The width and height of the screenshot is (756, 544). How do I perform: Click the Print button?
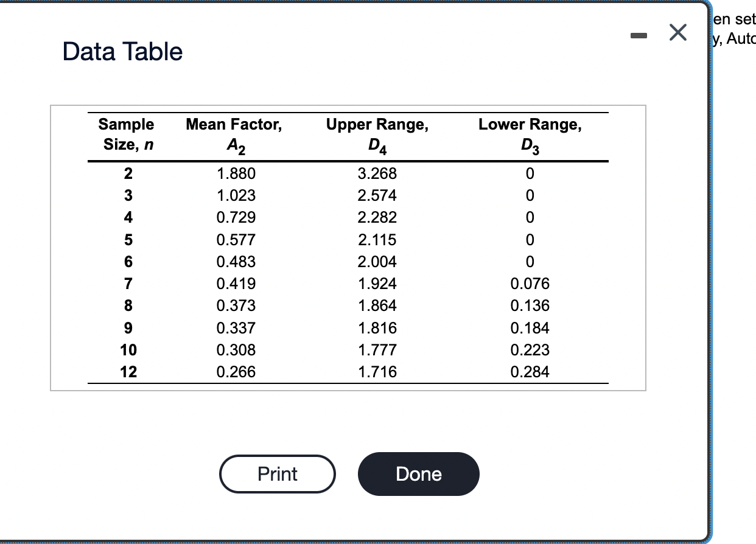277,473
